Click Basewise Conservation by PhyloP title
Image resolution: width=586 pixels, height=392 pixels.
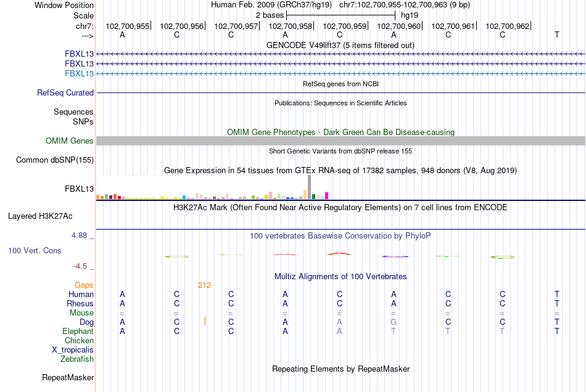tap(340, 235)
